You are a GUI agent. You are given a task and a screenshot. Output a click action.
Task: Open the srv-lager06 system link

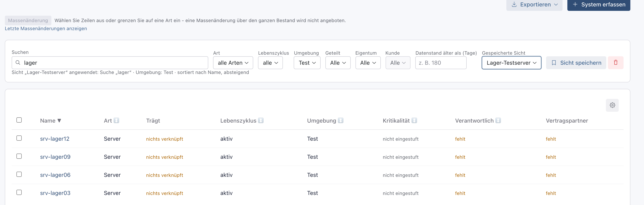coord(55,175)
